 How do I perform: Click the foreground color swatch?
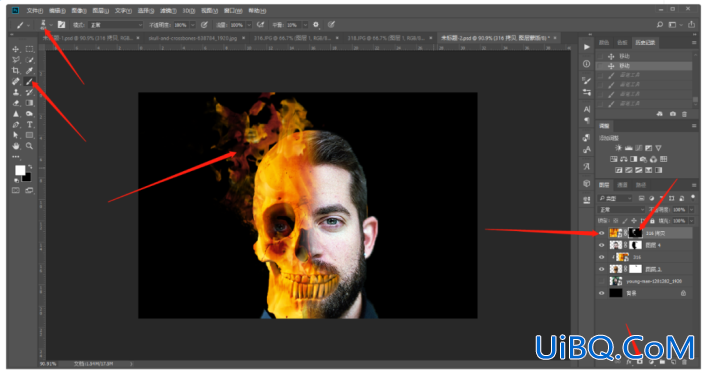(20, 170)
